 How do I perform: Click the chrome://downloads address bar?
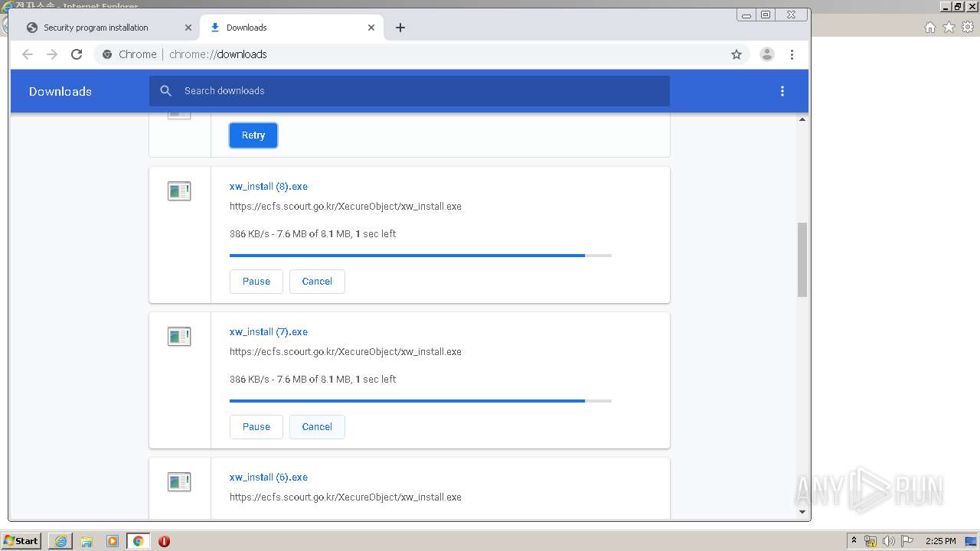[x=421, y=54]
